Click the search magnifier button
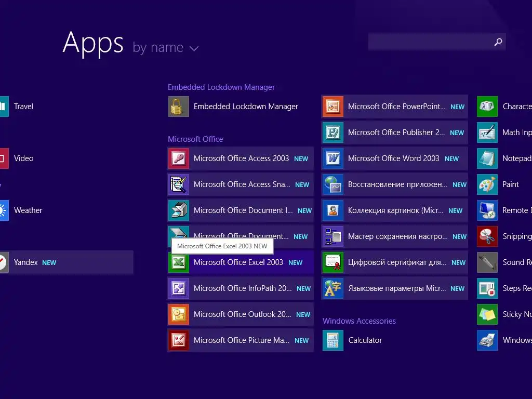The width and height of the screenshot is (532, 399). click(x=498, y=42)
